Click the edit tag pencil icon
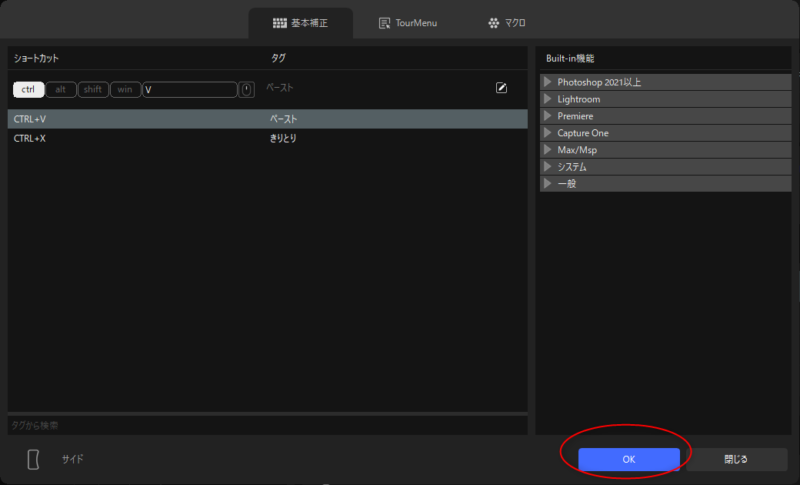Image resolution: width=800 pixels, height=485 pixels. [501, 88]
